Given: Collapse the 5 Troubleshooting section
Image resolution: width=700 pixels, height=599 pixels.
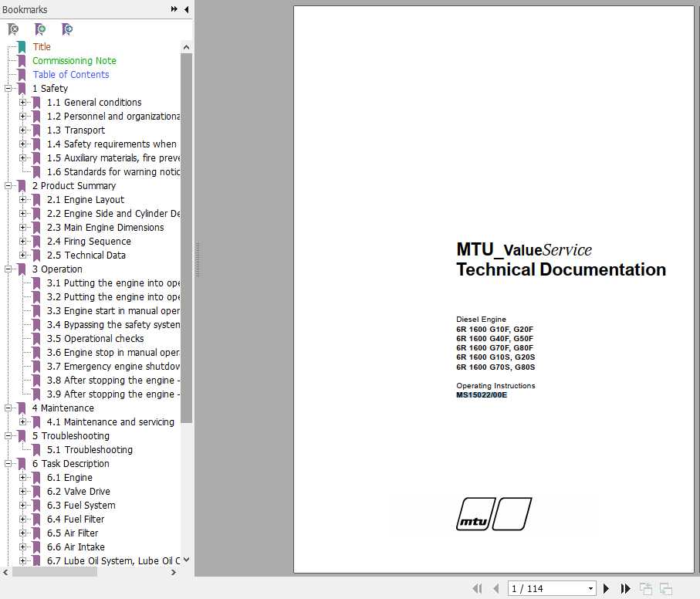Looking at the screenshot, I should pos(8,435).
